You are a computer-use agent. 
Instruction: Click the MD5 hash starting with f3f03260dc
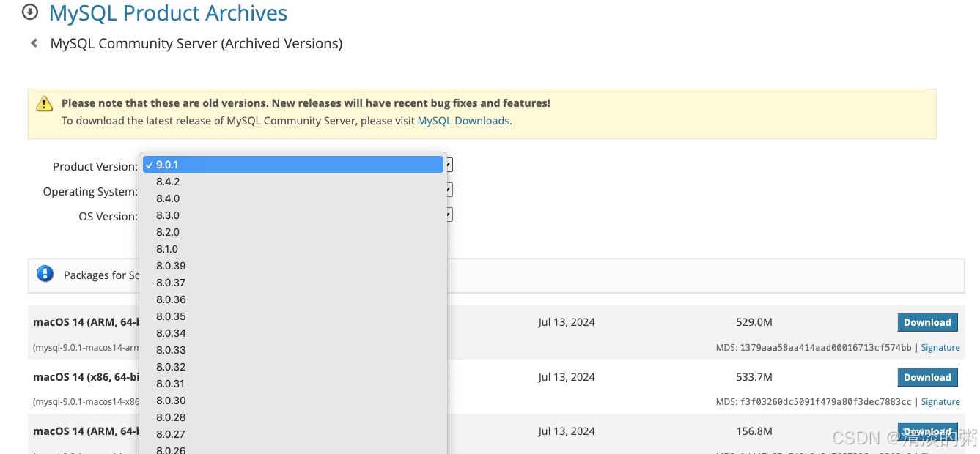pyautogui.click(x=826, y=402)
